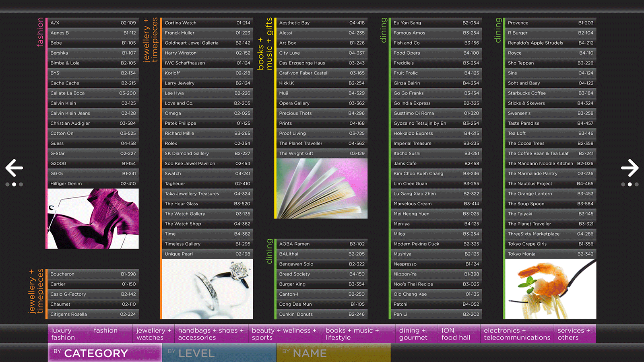Browse stores by Name
644x362 pixels.
click(x=333, y=353)
